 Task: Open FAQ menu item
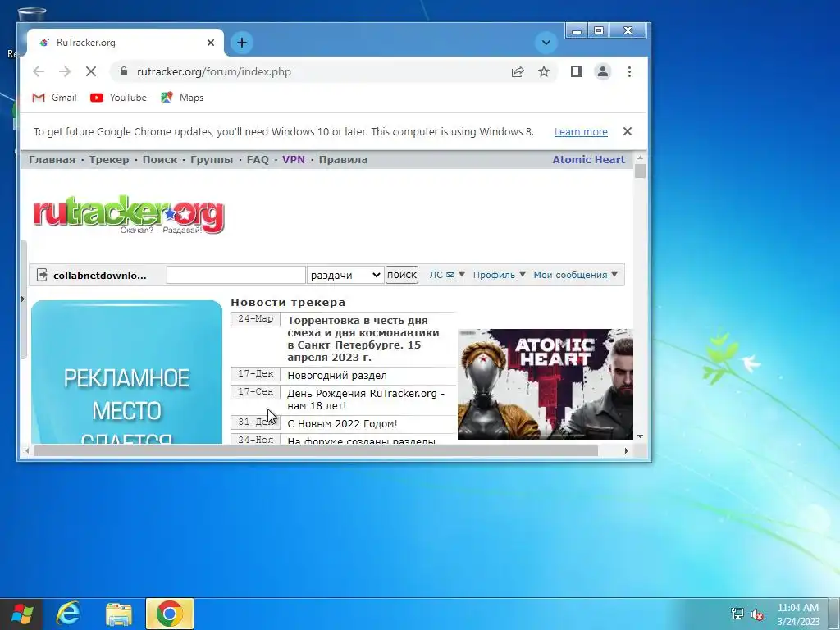[x=258, y=160]
